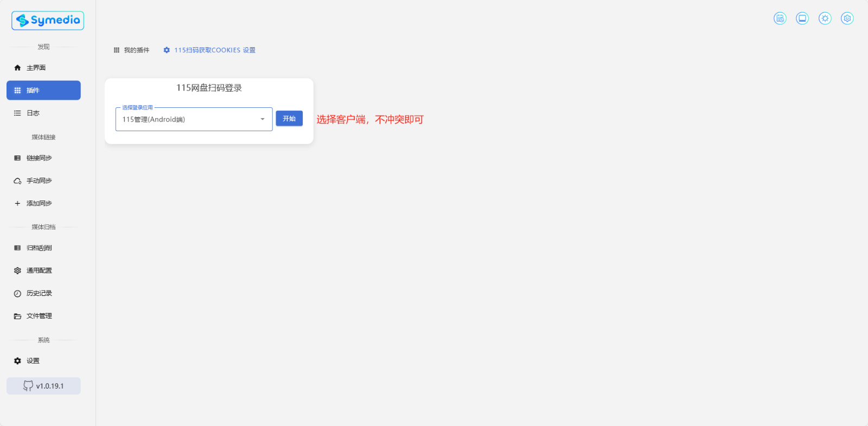Click 添加同步 plus entry
The image size is (868, 426).
[43, 204]
